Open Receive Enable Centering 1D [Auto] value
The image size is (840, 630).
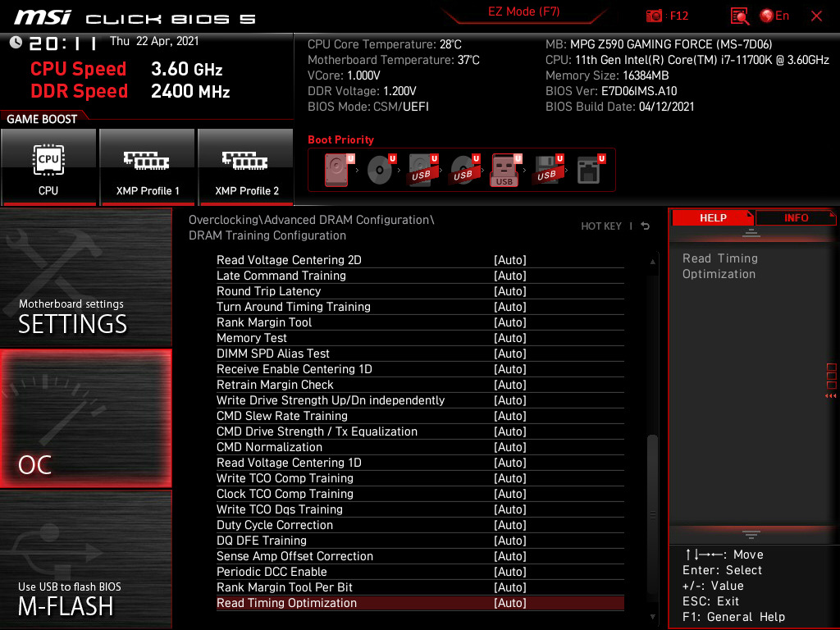point(510,369)
